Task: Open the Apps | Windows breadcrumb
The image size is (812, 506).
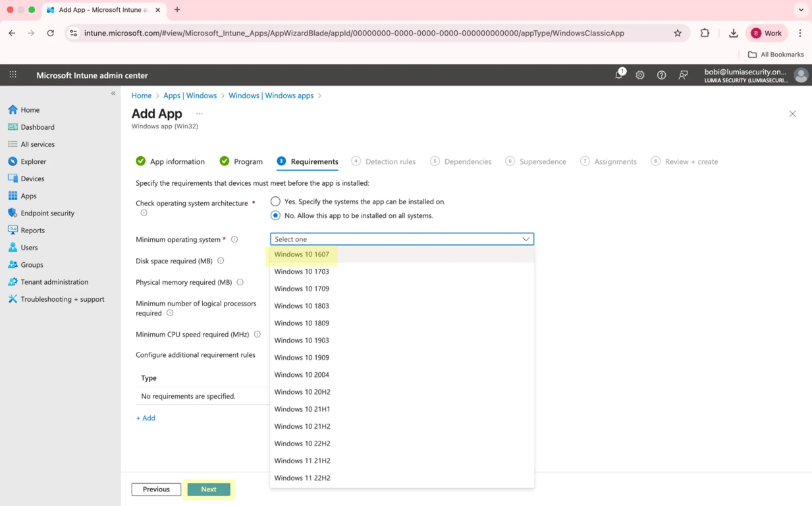Action: [190, 96]
